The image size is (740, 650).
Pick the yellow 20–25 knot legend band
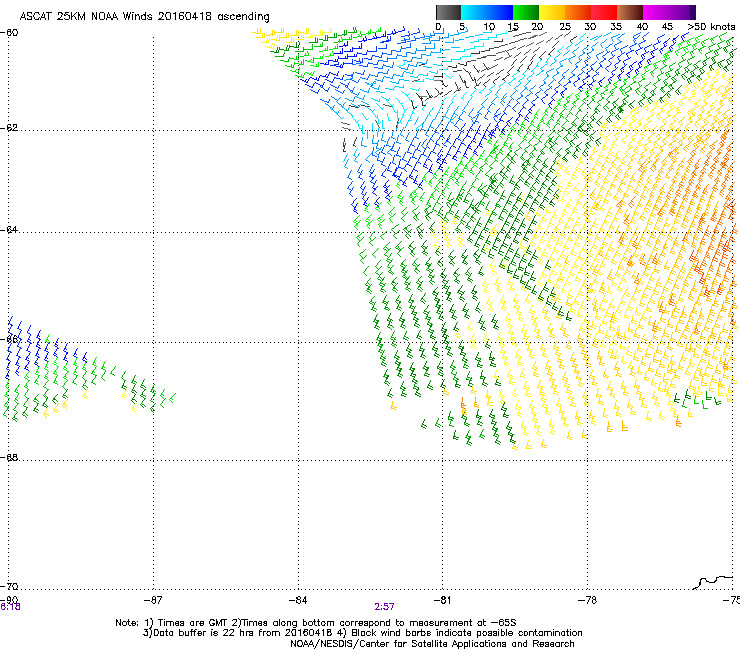pos(552,12)
